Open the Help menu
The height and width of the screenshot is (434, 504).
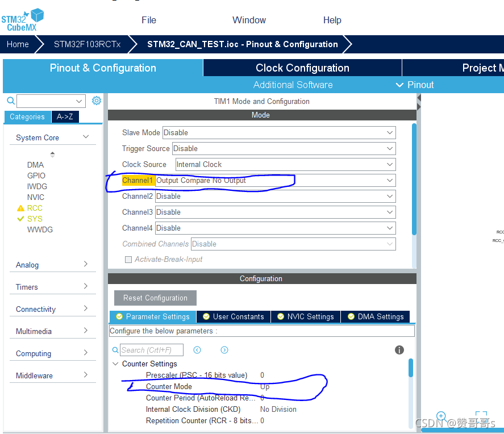click(x=332, y=20)
